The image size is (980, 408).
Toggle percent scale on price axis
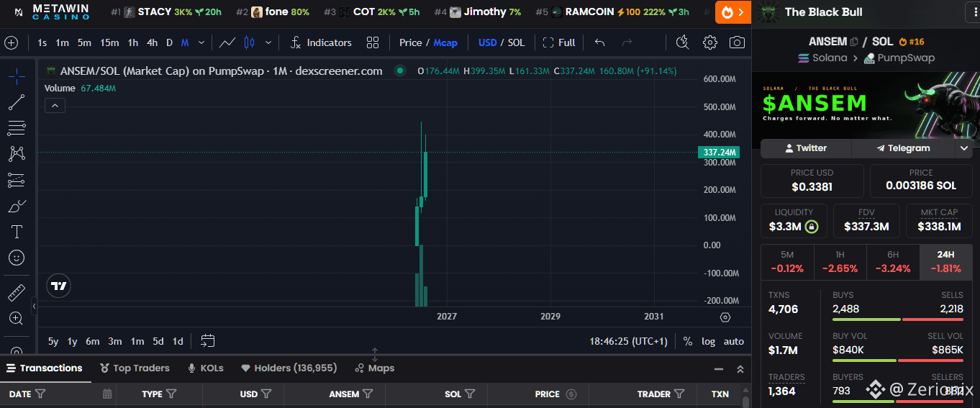tap(688, 341)
